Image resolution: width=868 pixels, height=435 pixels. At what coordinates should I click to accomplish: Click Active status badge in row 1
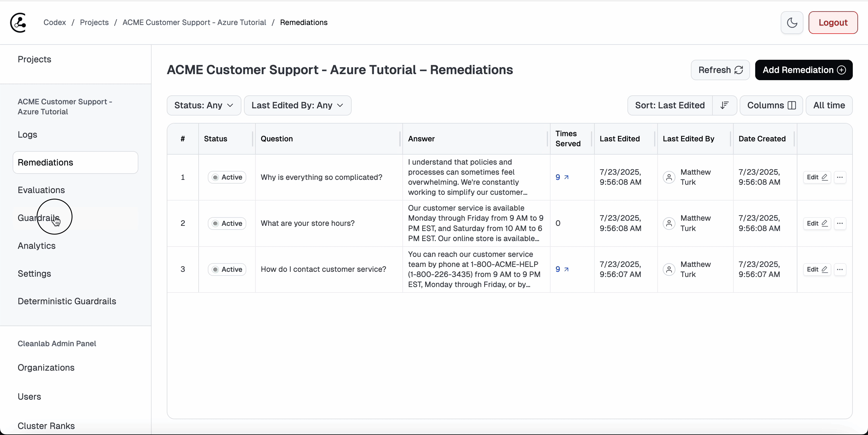coord(227,177)
